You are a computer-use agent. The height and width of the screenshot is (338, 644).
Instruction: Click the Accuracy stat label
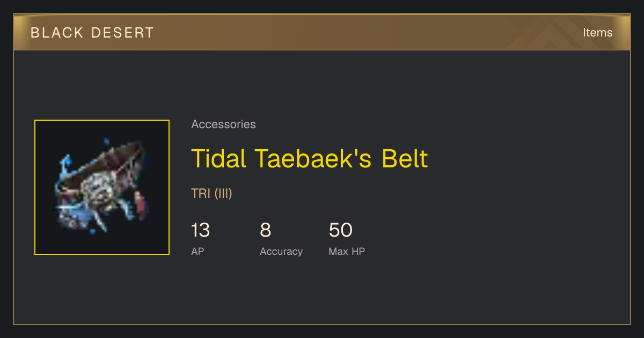pyautogui.click(x=281, y=251)
